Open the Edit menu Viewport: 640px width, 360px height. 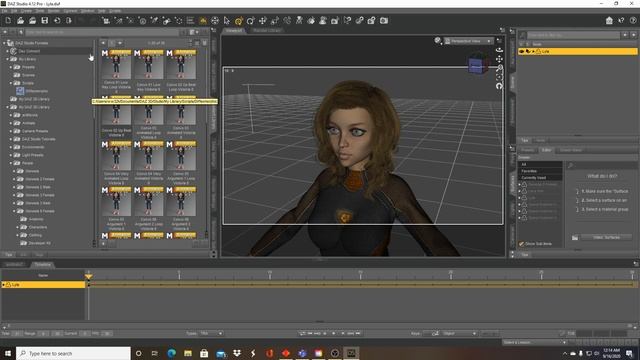pyautogui.click(x=14, y=11)
